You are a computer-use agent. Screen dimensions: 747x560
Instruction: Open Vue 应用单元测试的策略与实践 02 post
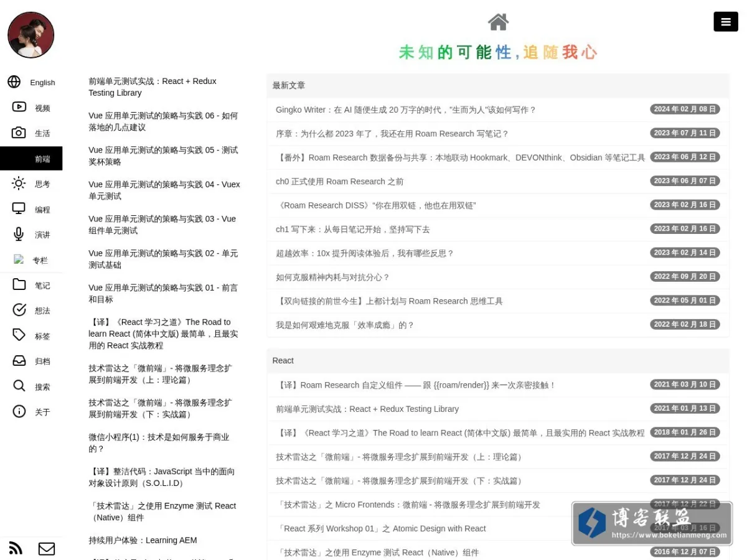click(163, 259)
